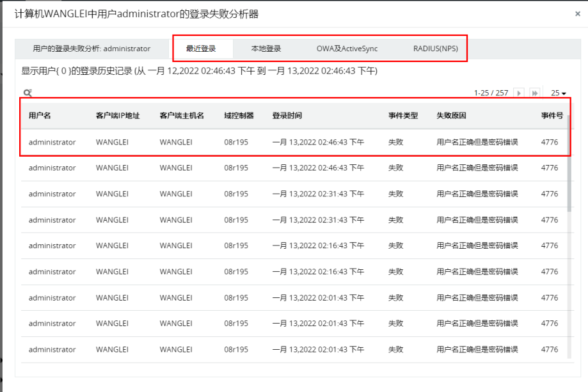Select the RADIUS(NPS) tab
The width and height of the screenshot is (588, 392).
tap(435, 49)
